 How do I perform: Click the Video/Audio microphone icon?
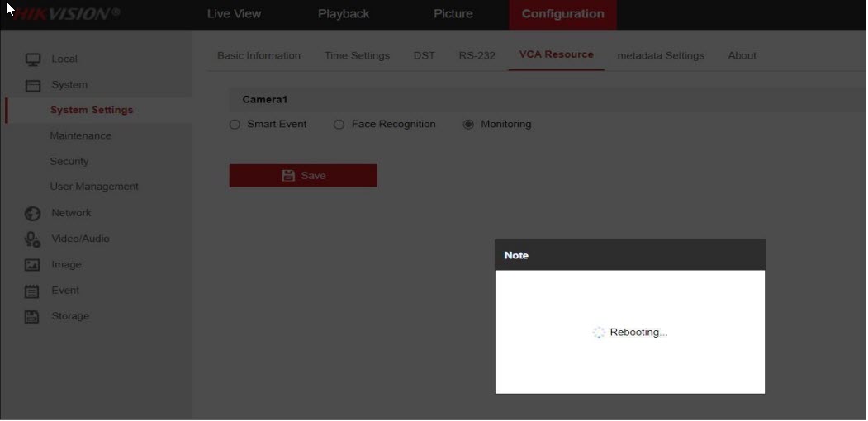click(33, 239)
